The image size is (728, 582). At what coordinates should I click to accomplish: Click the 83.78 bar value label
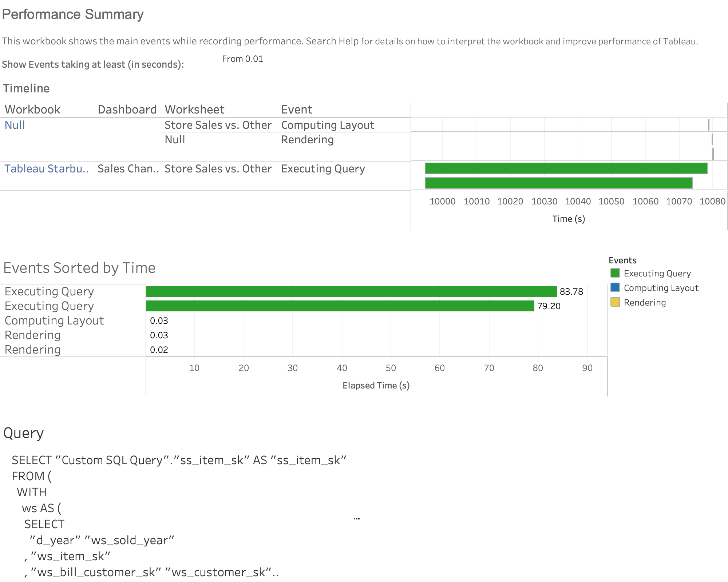click(x=571, y=291)
